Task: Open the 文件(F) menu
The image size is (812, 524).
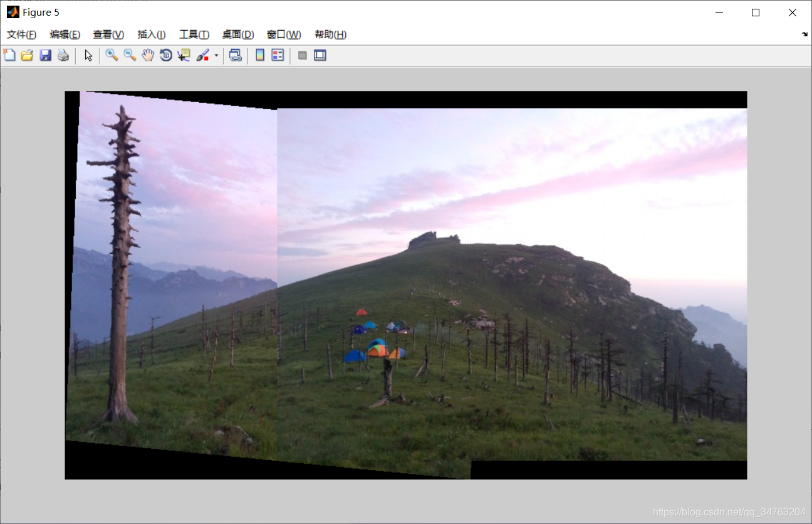Action: pyautogui.click(x=21, y=34)
